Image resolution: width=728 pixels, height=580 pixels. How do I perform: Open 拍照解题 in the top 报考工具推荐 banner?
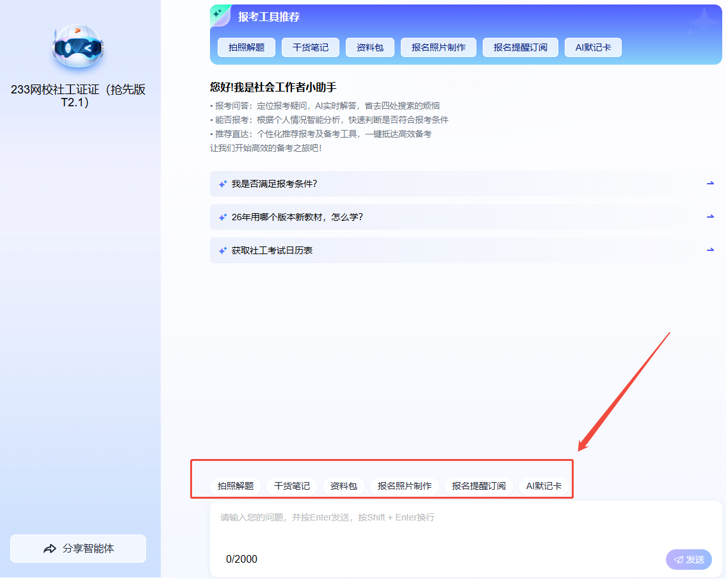[x=246, y=47]
